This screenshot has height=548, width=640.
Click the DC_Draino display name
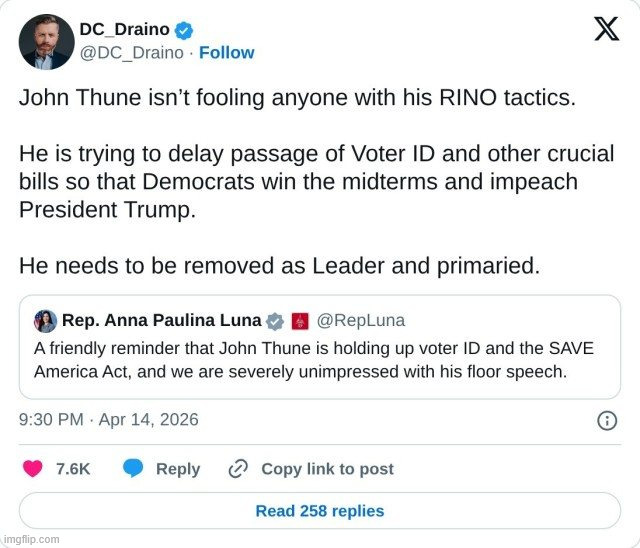124,30
